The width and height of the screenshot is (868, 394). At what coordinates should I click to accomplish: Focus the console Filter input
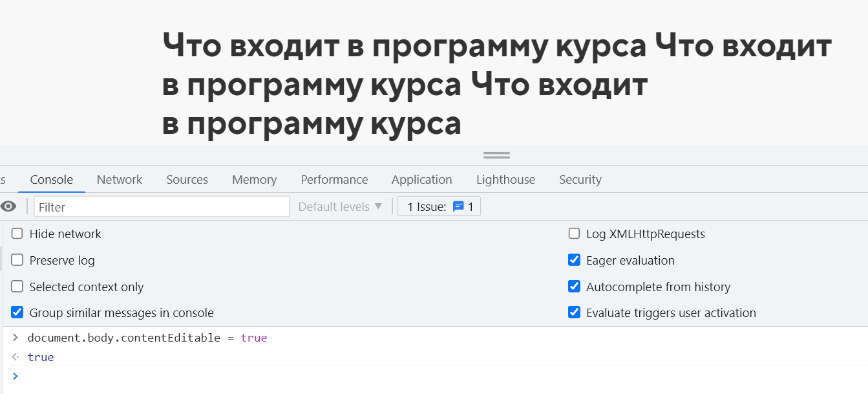pos(162,207)
